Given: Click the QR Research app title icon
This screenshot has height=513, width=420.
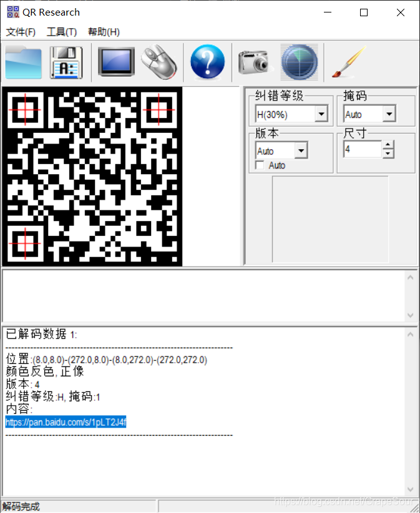Looking at the screenshot, I should tap(12, 12).
